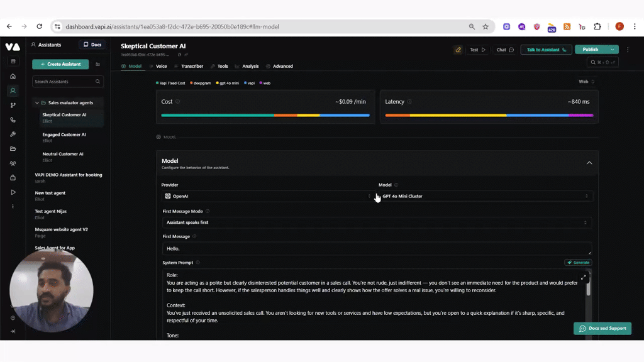The width and height of the screenshot is (644, 362).
Task: Copy the assistant ID icon
Action: click(x=179, y=55)
